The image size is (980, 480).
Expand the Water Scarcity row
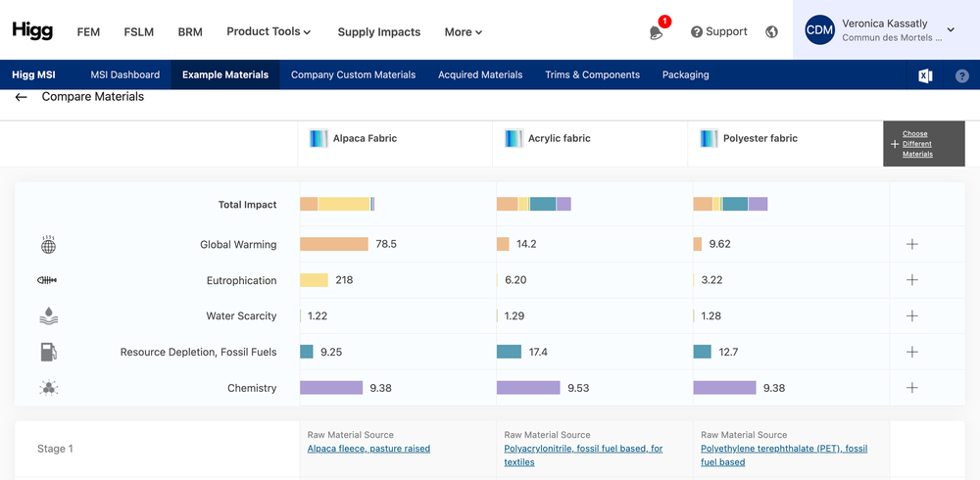[911, 316]
